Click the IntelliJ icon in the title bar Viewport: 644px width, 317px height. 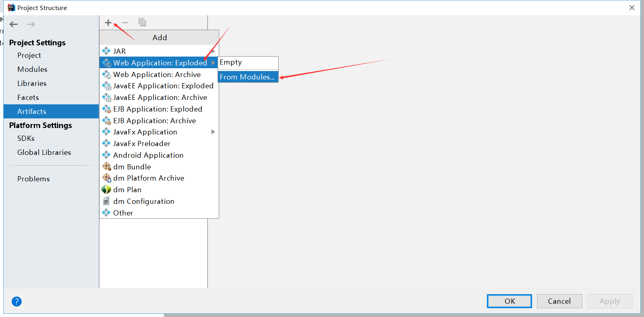(x=11, y=8)
